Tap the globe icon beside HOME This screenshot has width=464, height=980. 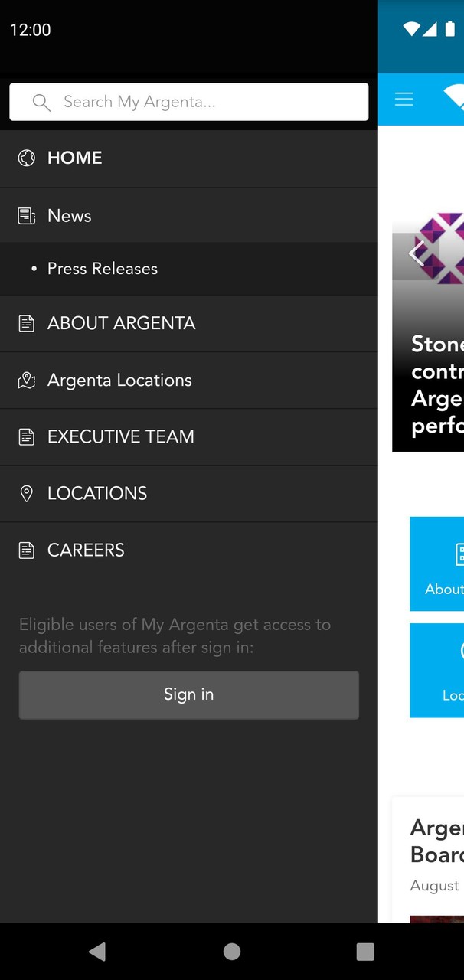(x=27, y=158)
